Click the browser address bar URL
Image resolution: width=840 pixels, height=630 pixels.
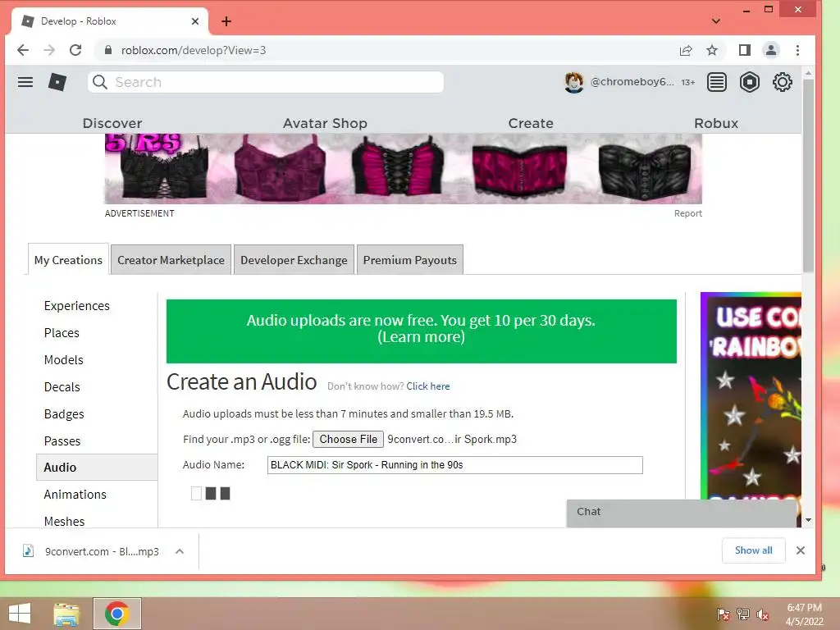tap(194, 50)
